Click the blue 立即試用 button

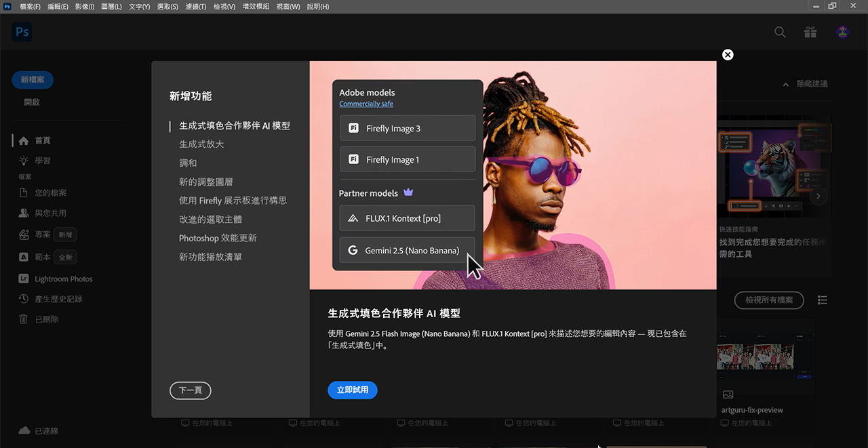point(353,390)
